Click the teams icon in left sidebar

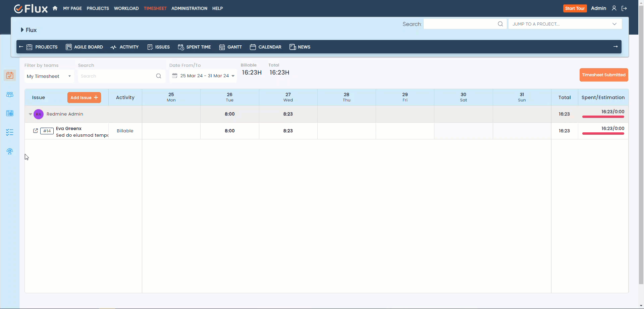(10, 94)
